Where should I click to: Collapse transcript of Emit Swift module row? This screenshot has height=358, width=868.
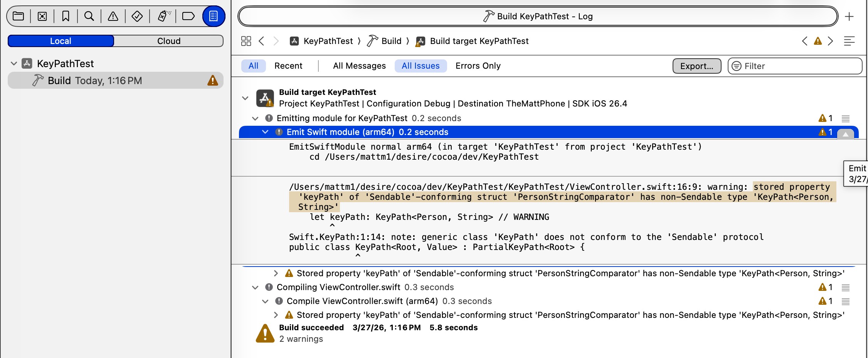tap(846, 134)
